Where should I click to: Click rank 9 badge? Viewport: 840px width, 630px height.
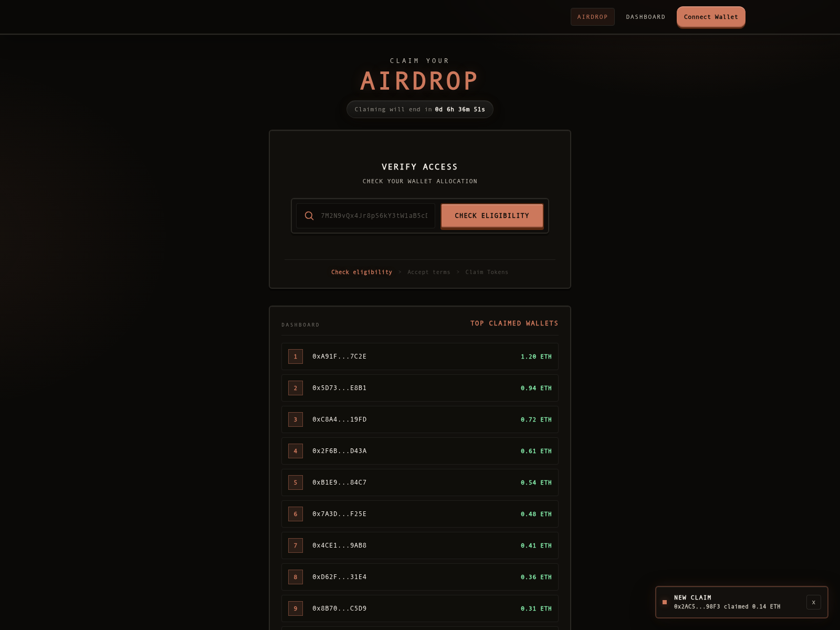(x=296, y=608)
